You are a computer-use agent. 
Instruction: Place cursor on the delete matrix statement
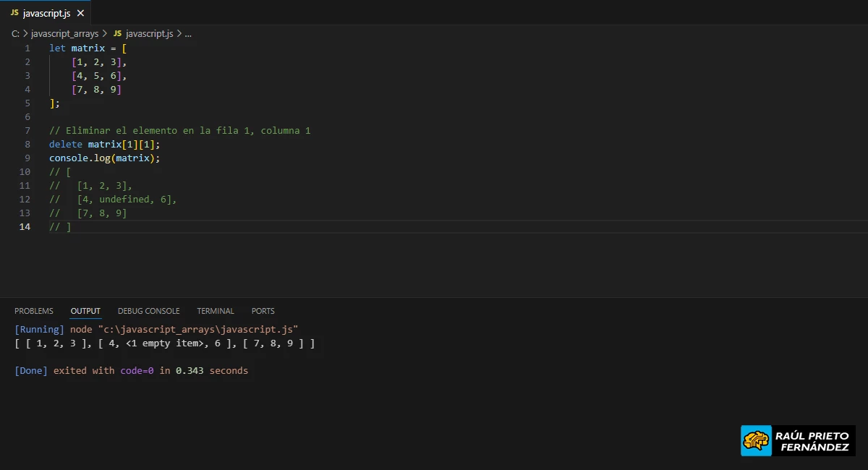(x=103, y=144)
